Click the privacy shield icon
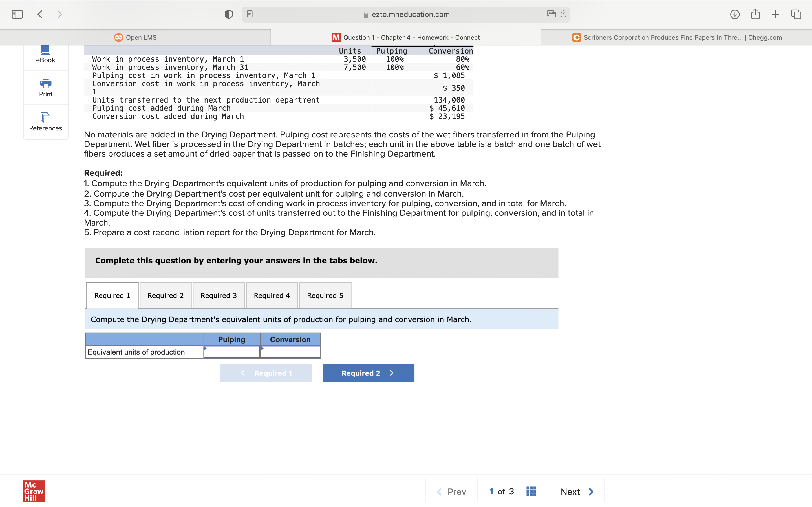 click(x=228, y=14)
